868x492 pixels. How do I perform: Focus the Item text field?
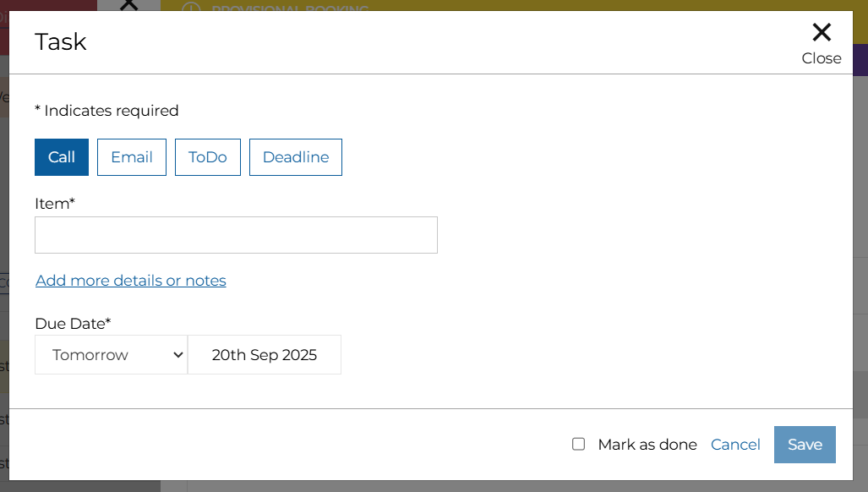click(236, 235)
